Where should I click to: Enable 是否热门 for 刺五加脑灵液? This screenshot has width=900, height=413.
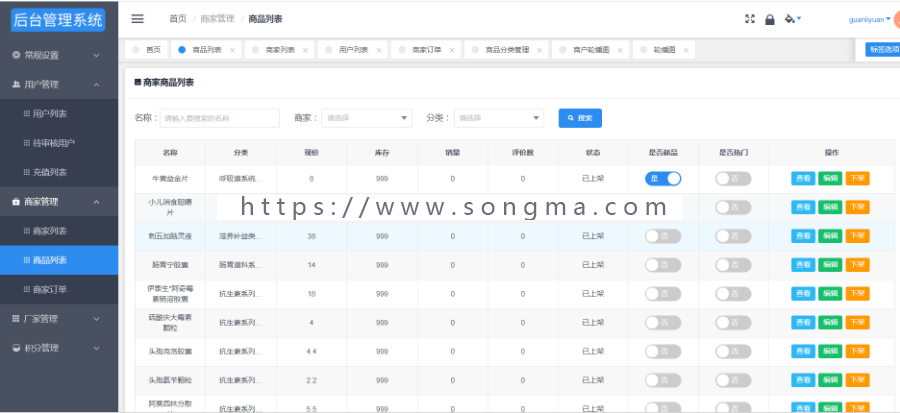click(733, 236)
